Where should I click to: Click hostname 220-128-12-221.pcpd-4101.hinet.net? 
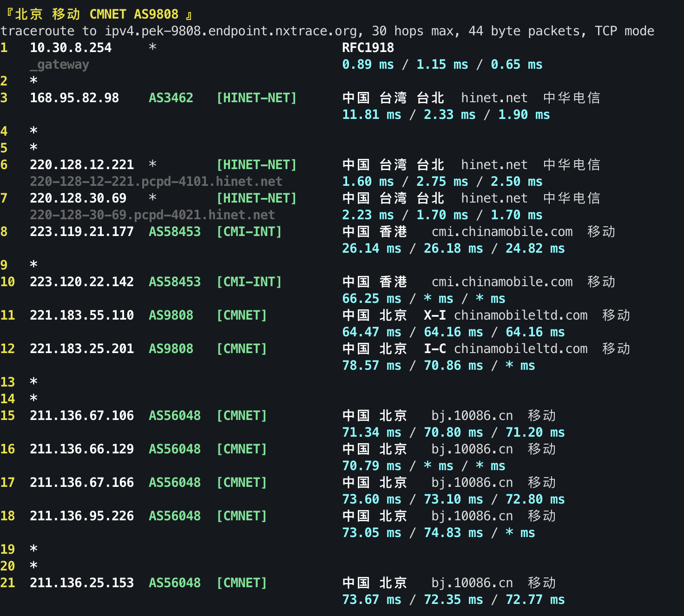pos(156,182)
